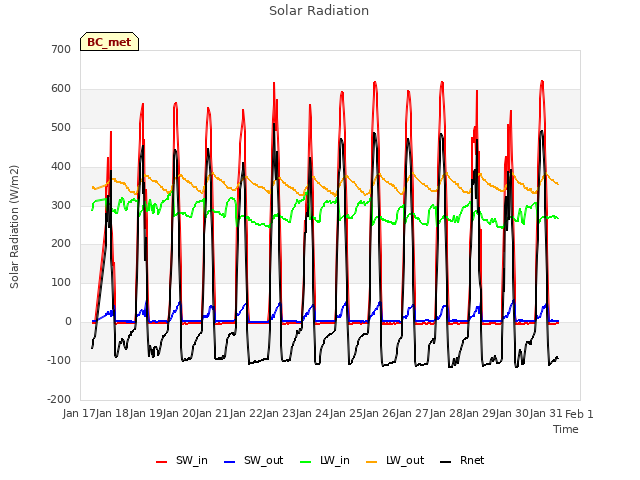Click the SW_out legend label

coord(264,460)
